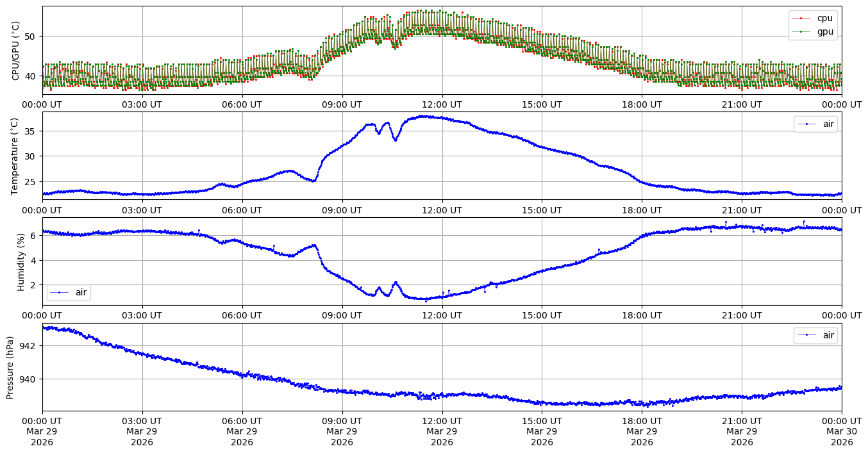Click the Pressure (hPa) y-axis label
868x453 pixels.
[10, 367]
